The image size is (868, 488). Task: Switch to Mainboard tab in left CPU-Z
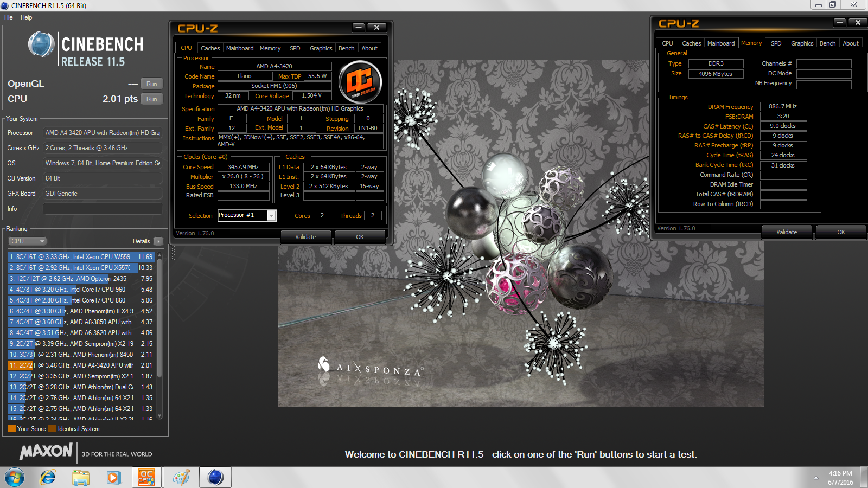240,48
